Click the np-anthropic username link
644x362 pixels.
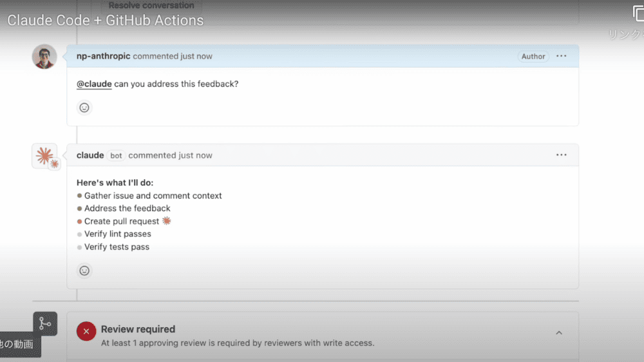coord(103,56)
